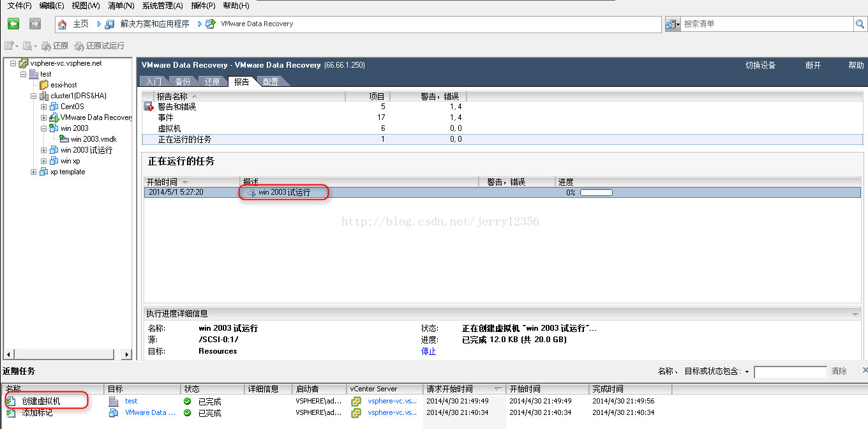Image resolution: width=868 pixels, height=429 pixels.
Task: Collapse the win 2003 tree node
Action: 44,128
